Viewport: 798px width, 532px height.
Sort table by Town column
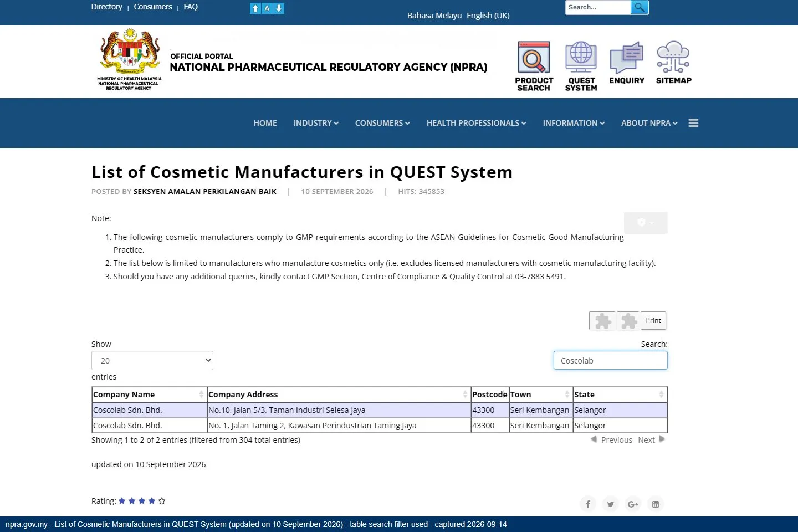tap(540, 395)
